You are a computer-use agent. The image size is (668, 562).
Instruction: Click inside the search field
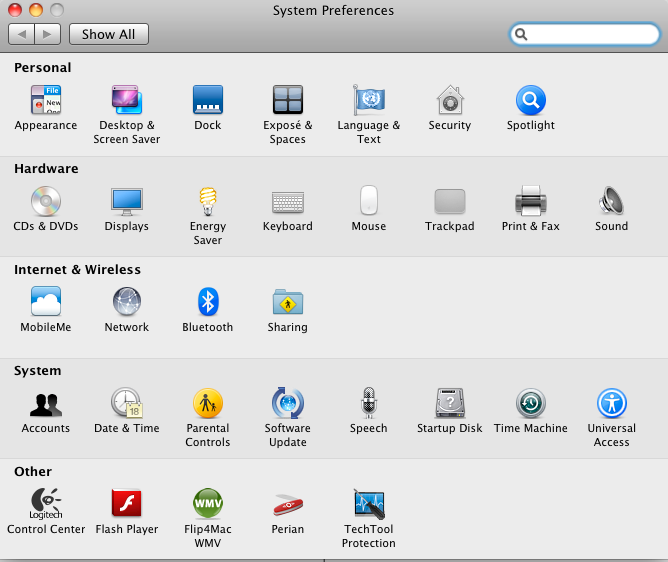[x=584, y=34]
